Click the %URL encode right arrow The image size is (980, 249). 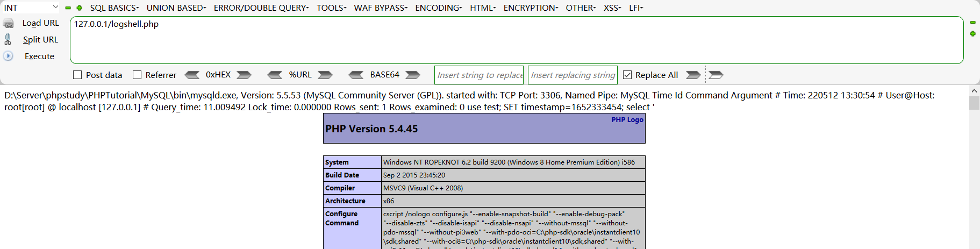pos(325,75)
